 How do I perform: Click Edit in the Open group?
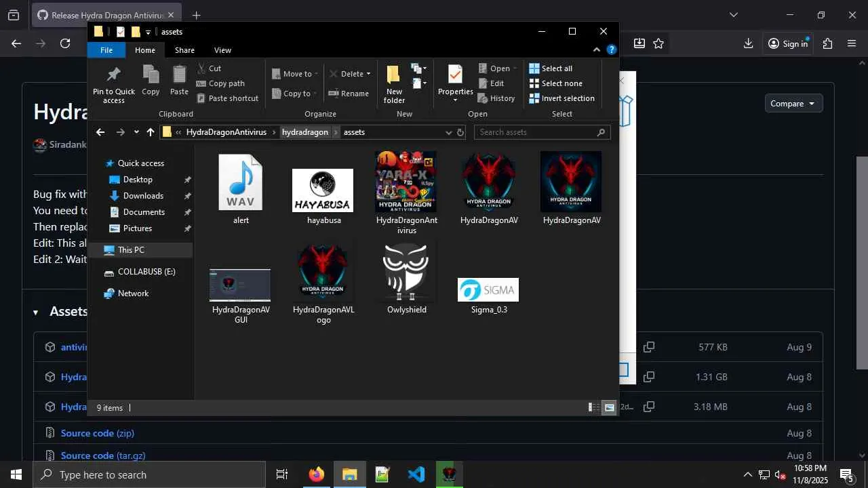click(x=491, y=83)
